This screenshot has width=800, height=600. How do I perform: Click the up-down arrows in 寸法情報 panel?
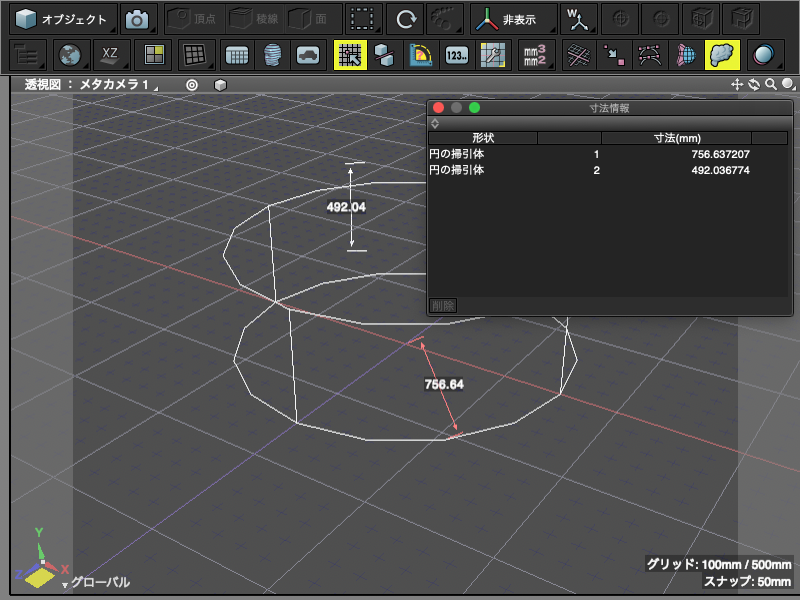(x=435, y=123)
